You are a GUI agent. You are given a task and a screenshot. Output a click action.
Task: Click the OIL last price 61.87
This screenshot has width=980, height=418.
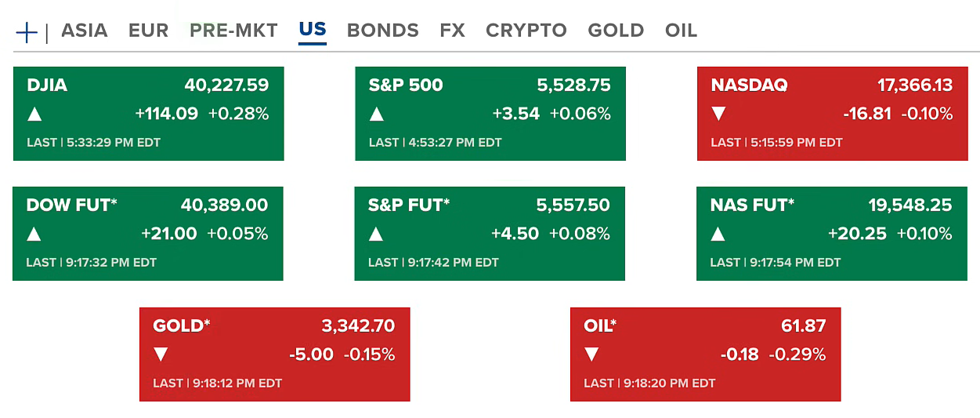coord(804,325)
